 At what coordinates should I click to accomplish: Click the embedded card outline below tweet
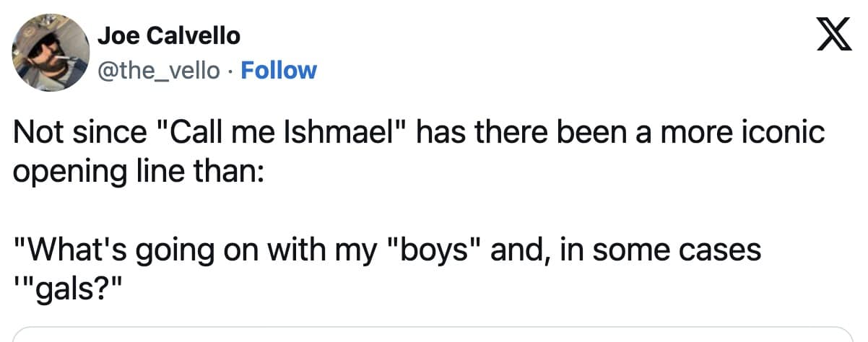[433, 336]
